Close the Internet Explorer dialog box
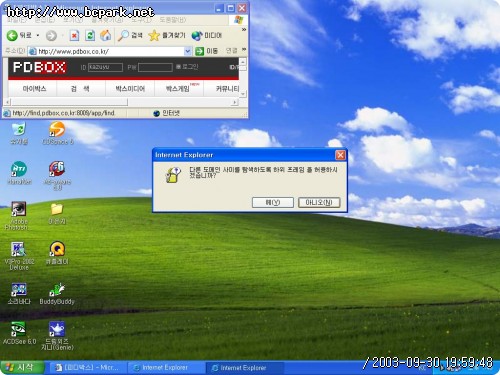Screen dimensions: 500x375 340,155
